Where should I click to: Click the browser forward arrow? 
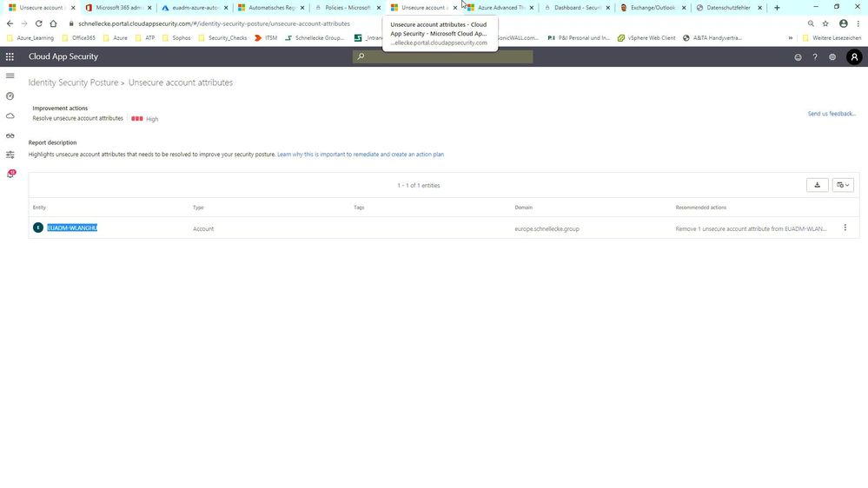[24, 23]
